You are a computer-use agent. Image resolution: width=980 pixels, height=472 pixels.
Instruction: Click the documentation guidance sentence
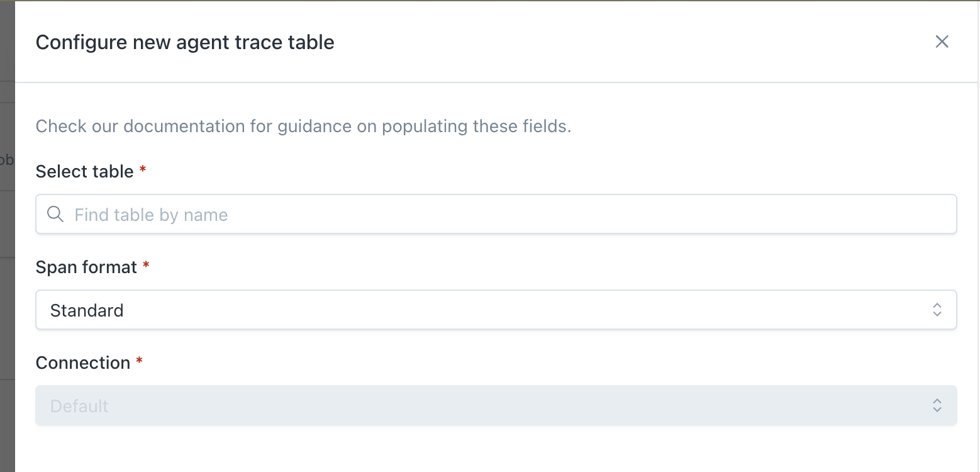303,126
